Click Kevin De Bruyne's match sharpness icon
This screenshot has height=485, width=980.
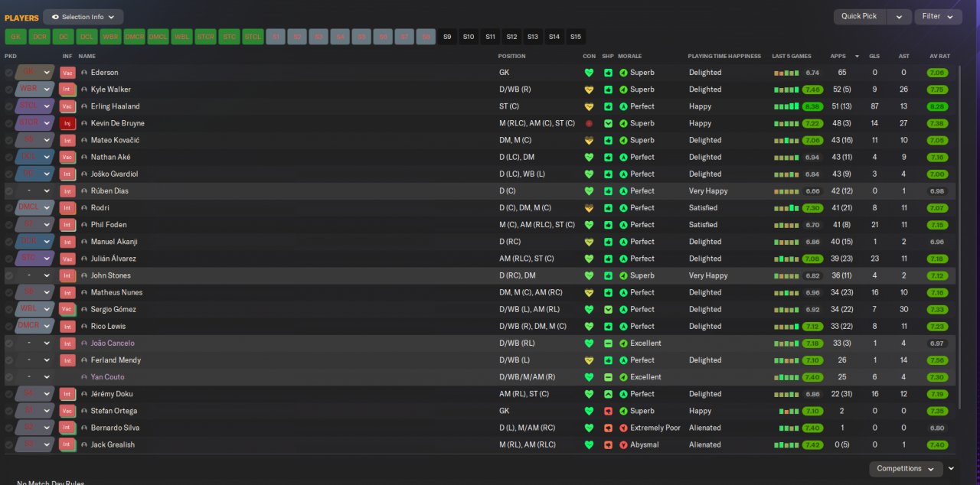pos(608,123)
